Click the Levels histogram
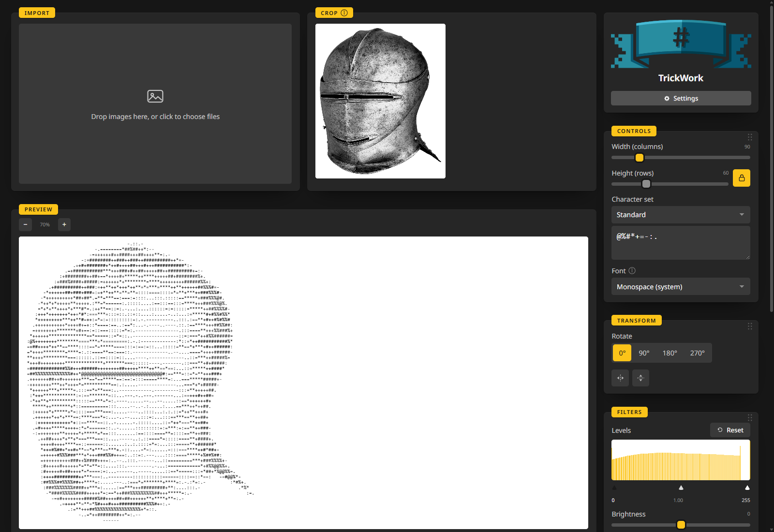This screenshot has height=532, width=774. [x=681, y=460]
